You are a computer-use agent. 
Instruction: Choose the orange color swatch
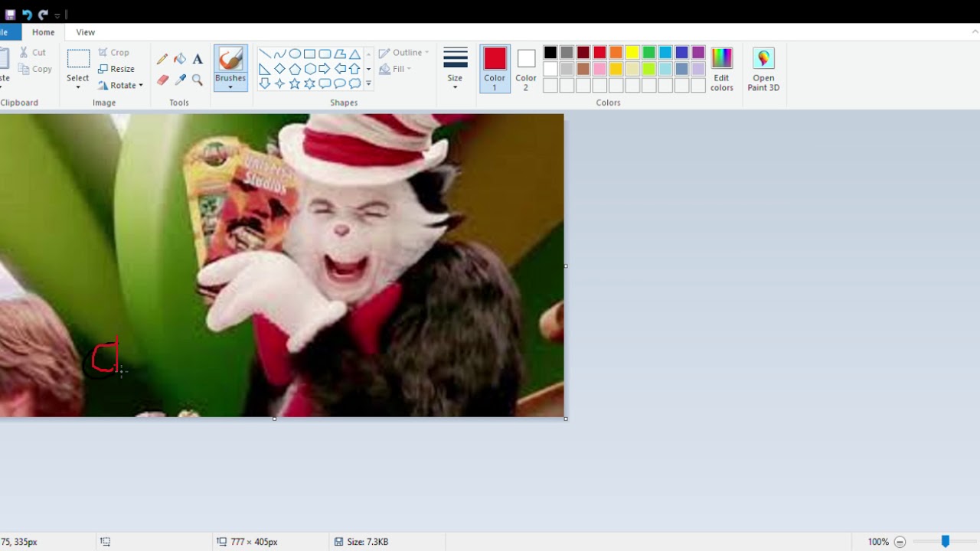(x=616, y=53)
